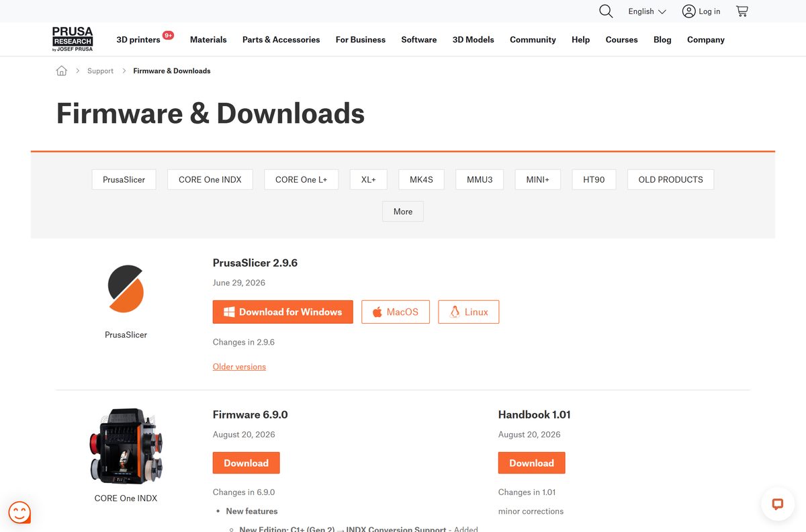Click the PrusaSlicer 2.9.6 heading
806x532 pixels.
[255, 263]
